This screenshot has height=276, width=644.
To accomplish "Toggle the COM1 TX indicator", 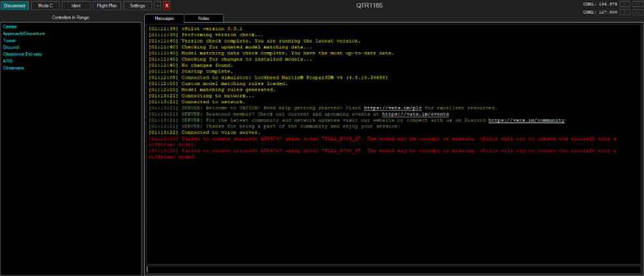I will (624, 3).
